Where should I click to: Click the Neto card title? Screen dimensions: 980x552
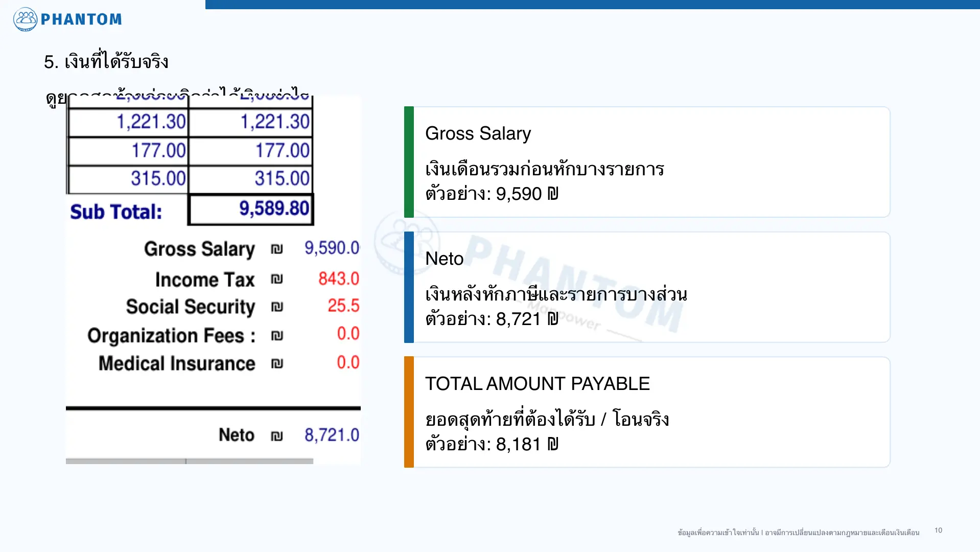444,259
